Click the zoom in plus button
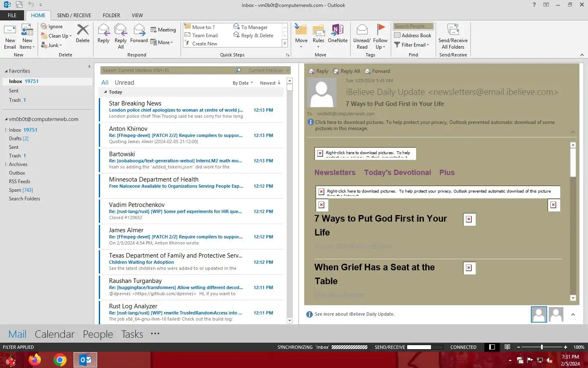The image size is (588, 368). 566,347
